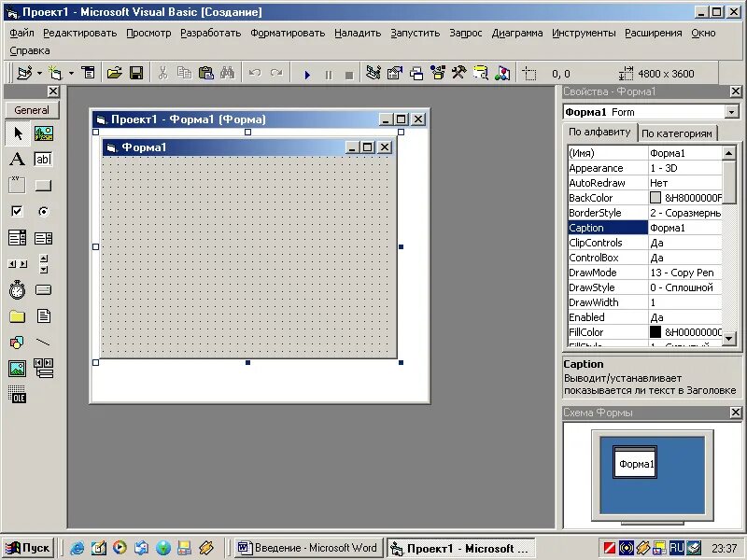Image resolution: width=747 pixels, height=560 pixels.
Task: Select the Data control tool
Action: 43,368
